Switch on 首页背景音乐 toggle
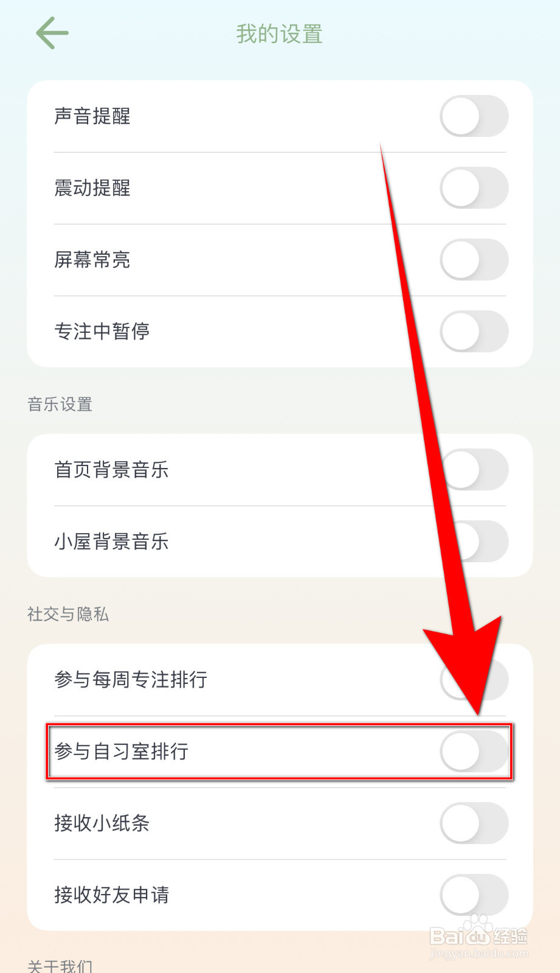Screen dimensions: 560x973 tap(474, 470)
